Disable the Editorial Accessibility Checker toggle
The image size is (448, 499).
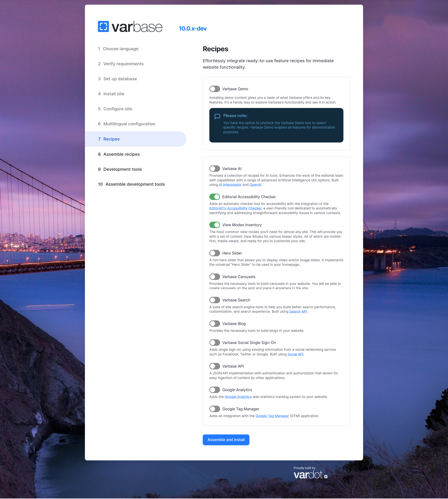point(214,197)
